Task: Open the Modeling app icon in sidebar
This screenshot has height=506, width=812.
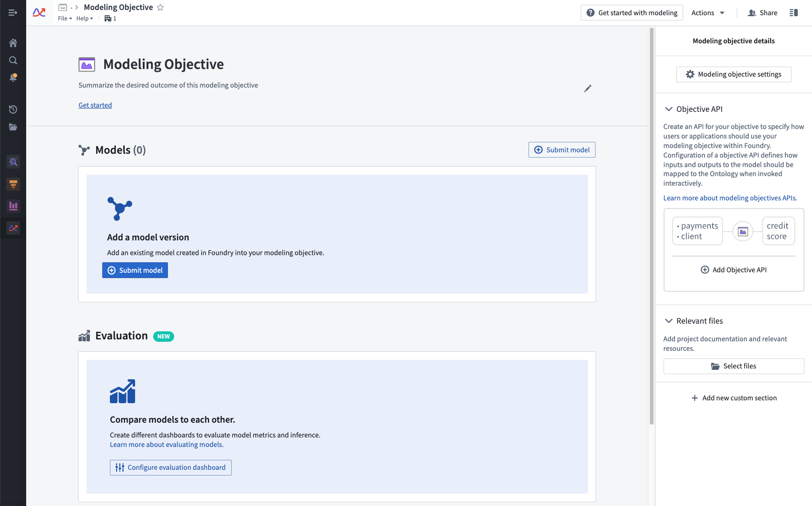Action: pos(13,228)
